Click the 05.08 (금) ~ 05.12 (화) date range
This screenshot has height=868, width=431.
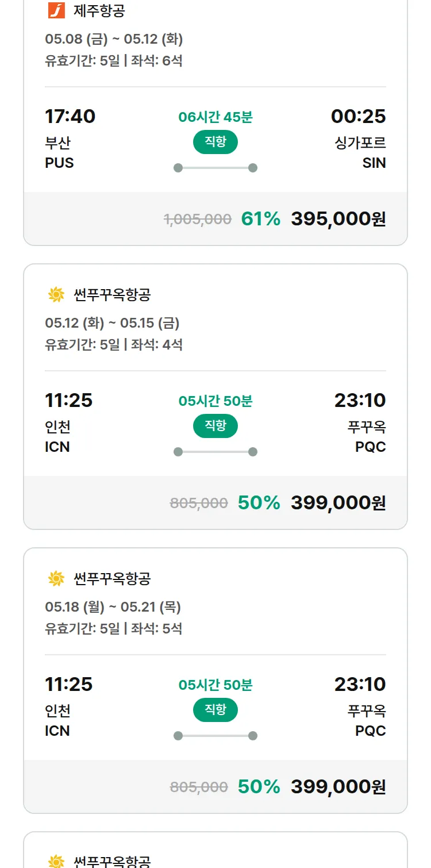click(x=114, y=39)
